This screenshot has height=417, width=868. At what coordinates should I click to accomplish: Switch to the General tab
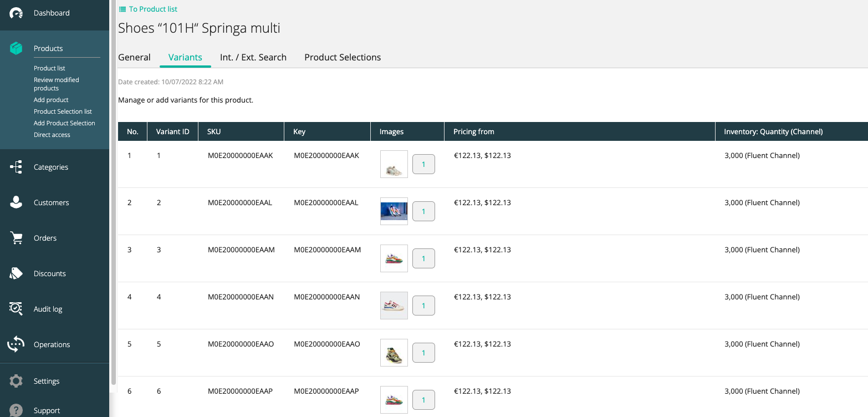click(134, 57)
